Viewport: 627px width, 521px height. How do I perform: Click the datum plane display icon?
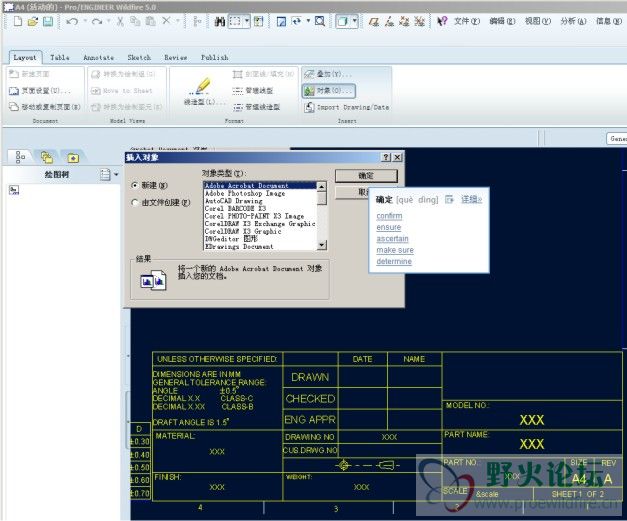tap(373, 21)
